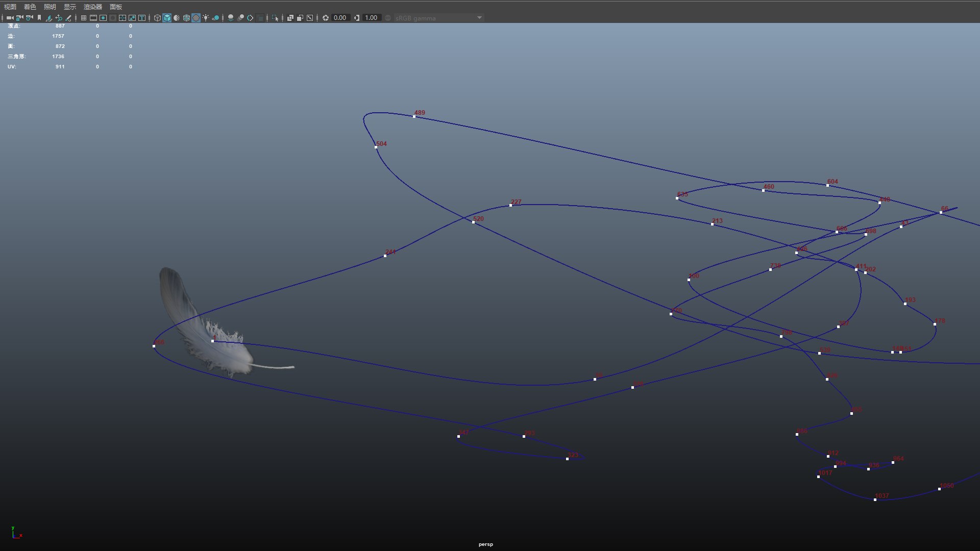Toggle the XRay Joints icon
This screenshot has height=551, width=980.
coord(310,18)
